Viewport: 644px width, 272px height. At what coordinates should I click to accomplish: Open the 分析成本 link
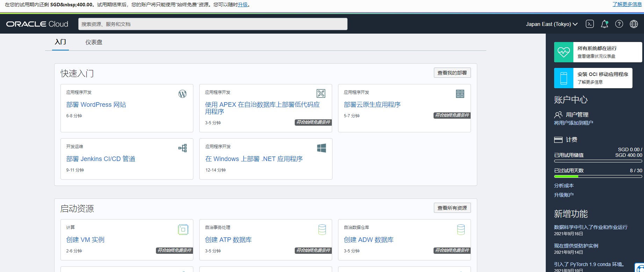[564, 186]
